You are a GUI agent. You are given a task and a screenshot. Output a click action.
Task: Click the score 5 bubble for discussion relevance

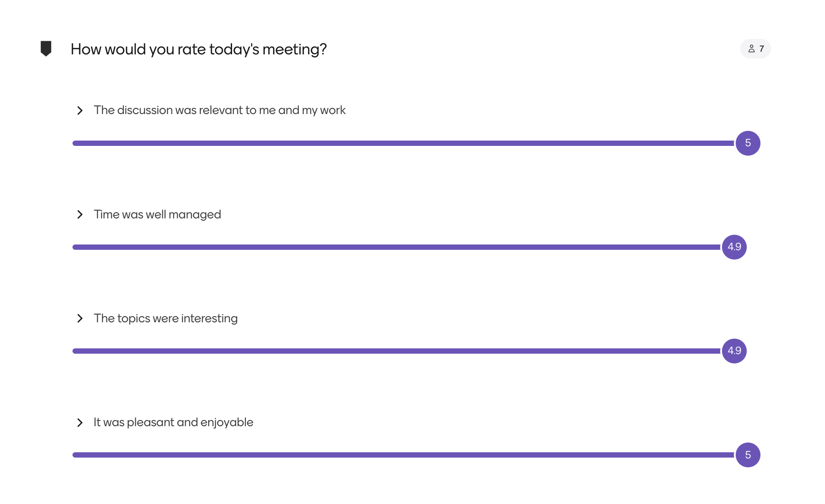click(x=748, y=143)
